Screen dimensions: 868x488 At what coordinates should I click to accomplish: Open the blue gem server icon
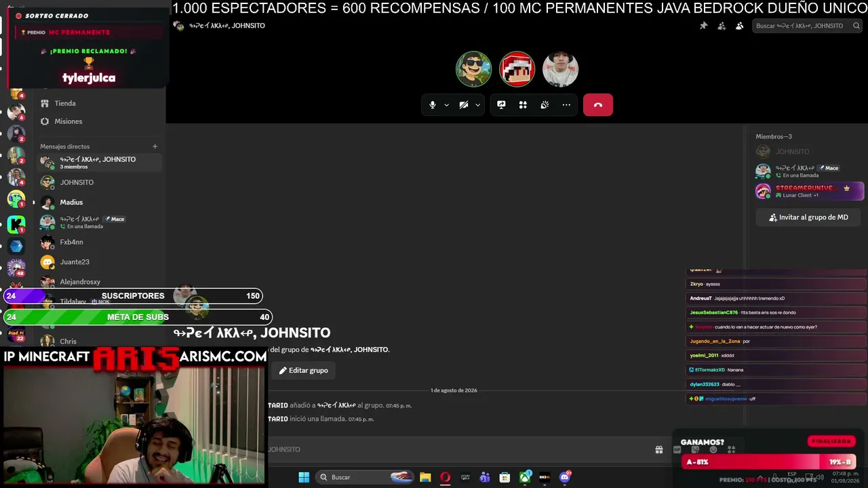(16, 245)
